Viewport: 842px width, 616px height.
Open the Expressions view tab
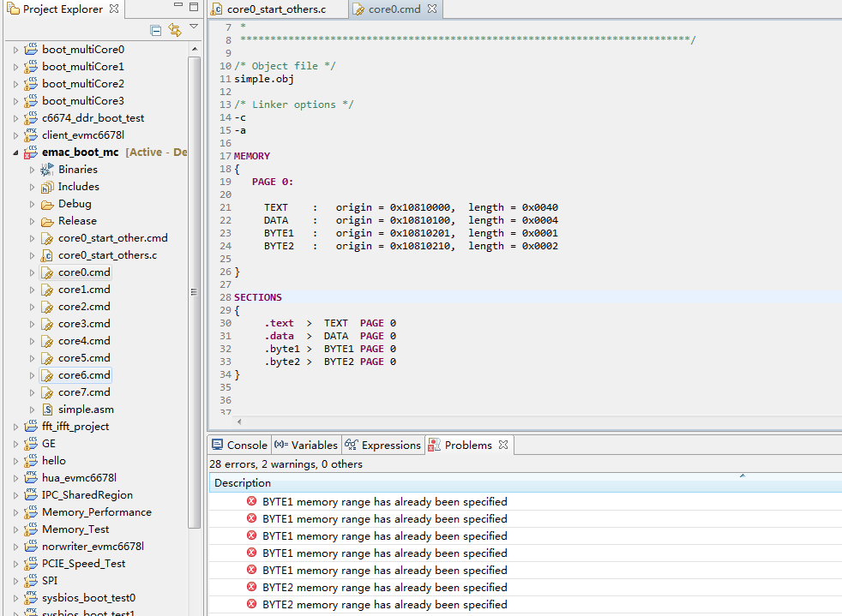tap(382, 445)
